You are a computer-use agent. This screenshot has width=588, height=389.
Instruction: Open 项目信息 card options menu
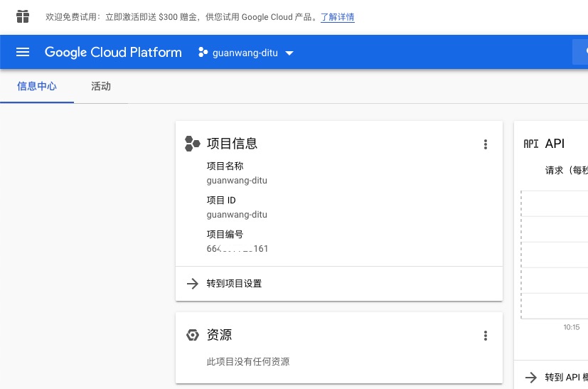485,144
